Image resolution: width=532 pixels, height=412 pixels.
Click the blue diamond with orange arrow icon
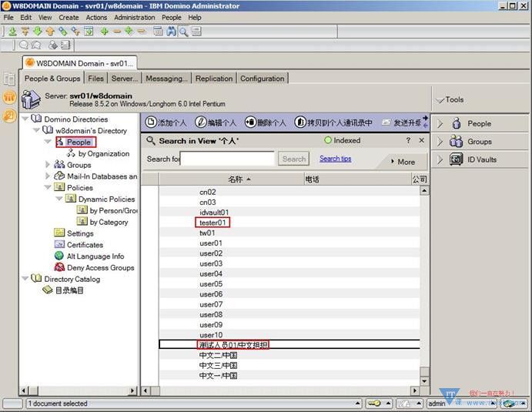75,32
